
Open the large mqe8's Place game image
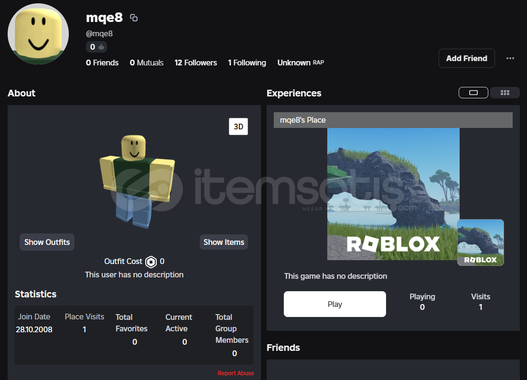point(393,194)
